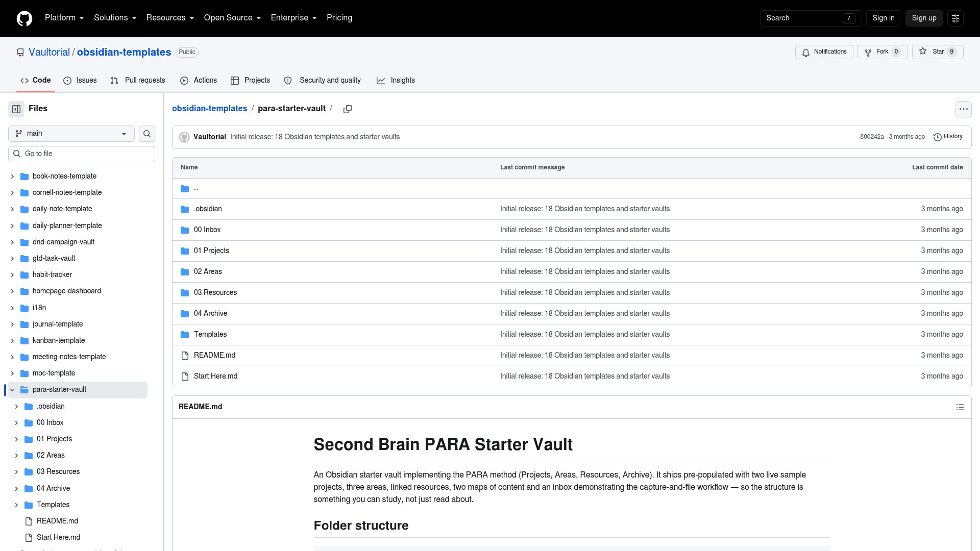980x551 pixels.
Task: Focus the Go to file field
Action: [x=82, y=154]
